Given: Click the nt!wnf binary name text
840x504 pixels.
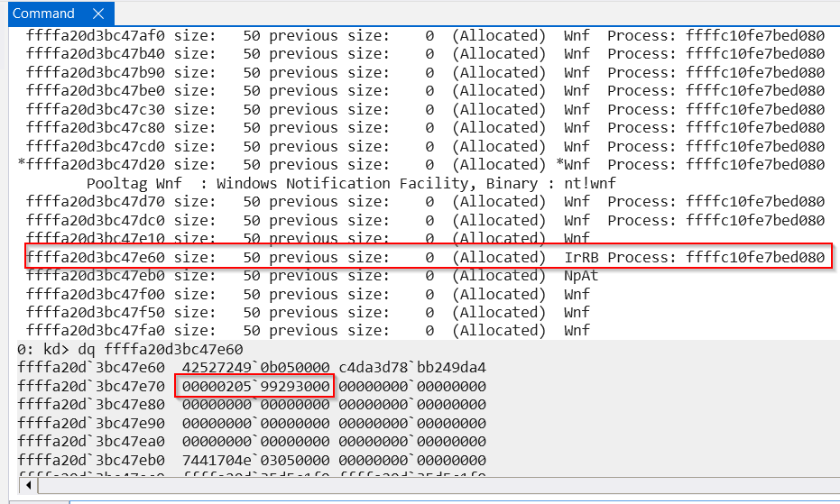Looking at the screenshot, I should click(x=590, y=184).
